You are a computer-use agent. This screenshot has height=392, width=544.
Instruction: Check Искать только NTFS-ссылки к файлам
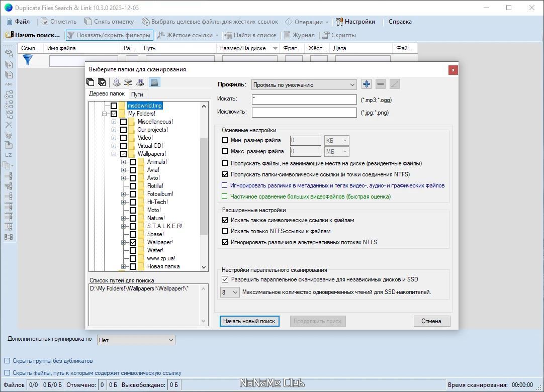point(225,231)
